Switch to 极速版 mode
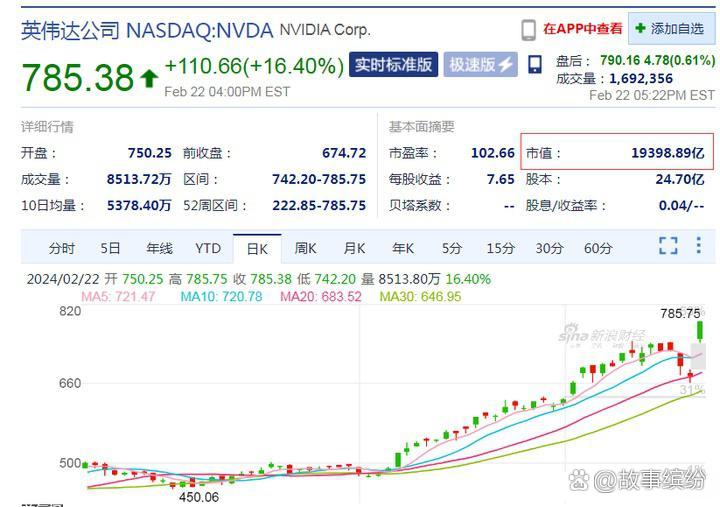The width and height of the screenshot is (720, 507). 480,64
